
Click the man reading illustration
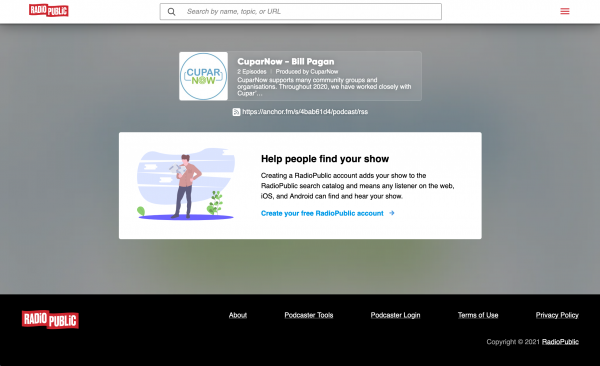[x=186, y=183]
